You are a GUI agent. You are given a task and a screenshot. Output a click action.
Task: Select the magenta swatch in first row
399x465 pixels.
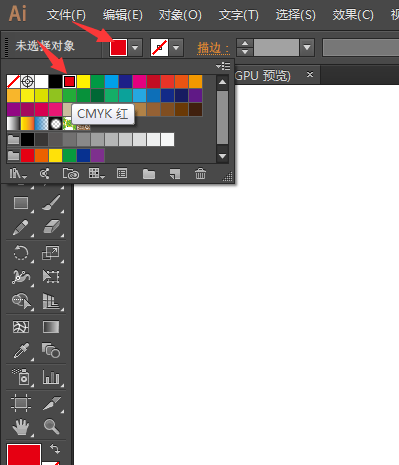(139, 82)
